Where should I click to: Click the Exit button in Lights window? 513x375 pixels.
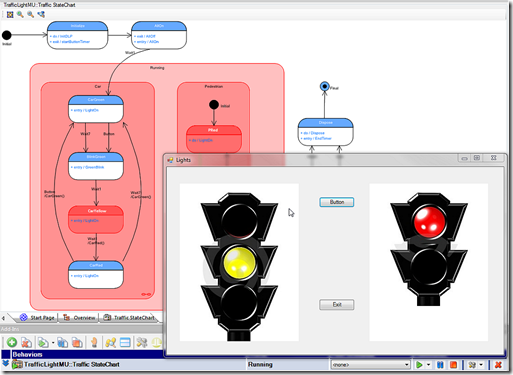pyautogui.click(x=337, y=305)
